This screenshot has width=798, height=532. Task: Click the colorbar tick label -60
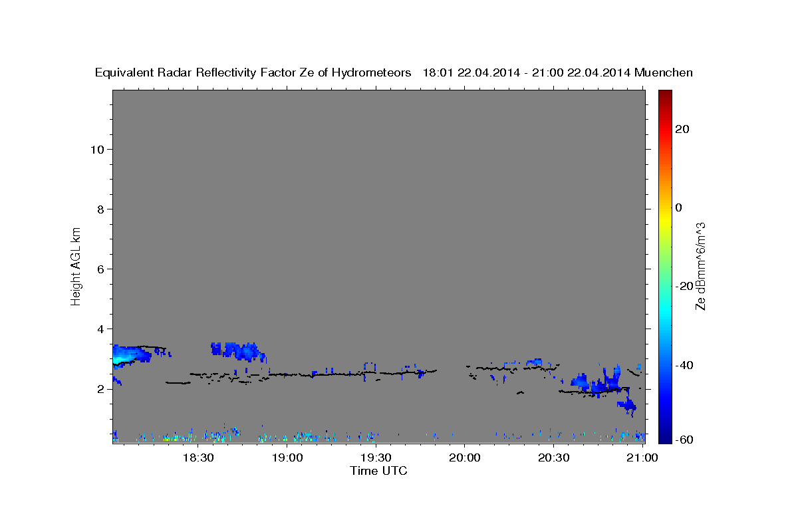coord(684,440)
